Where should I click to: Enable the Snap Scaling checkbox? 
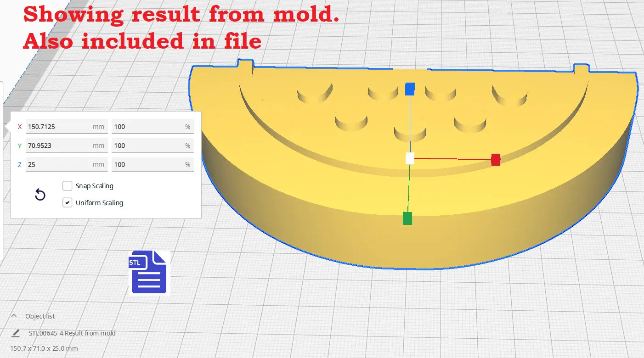68,186
